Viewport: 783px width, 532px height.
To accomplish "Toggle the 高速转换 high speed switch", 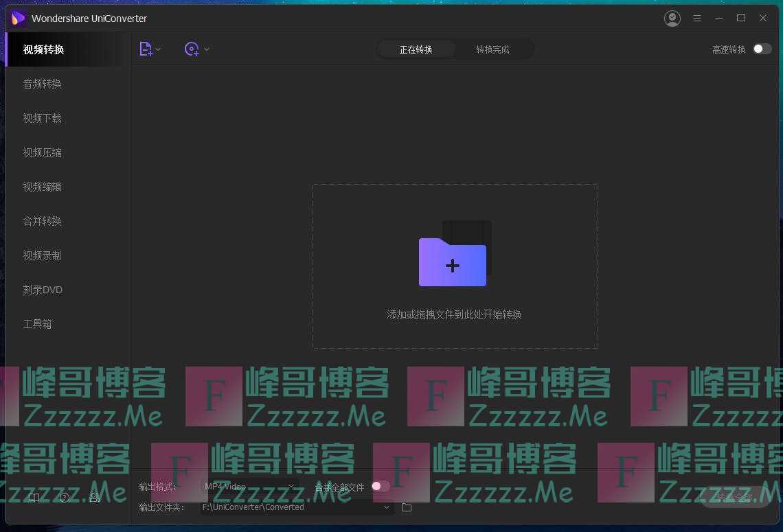I will 762,49.
